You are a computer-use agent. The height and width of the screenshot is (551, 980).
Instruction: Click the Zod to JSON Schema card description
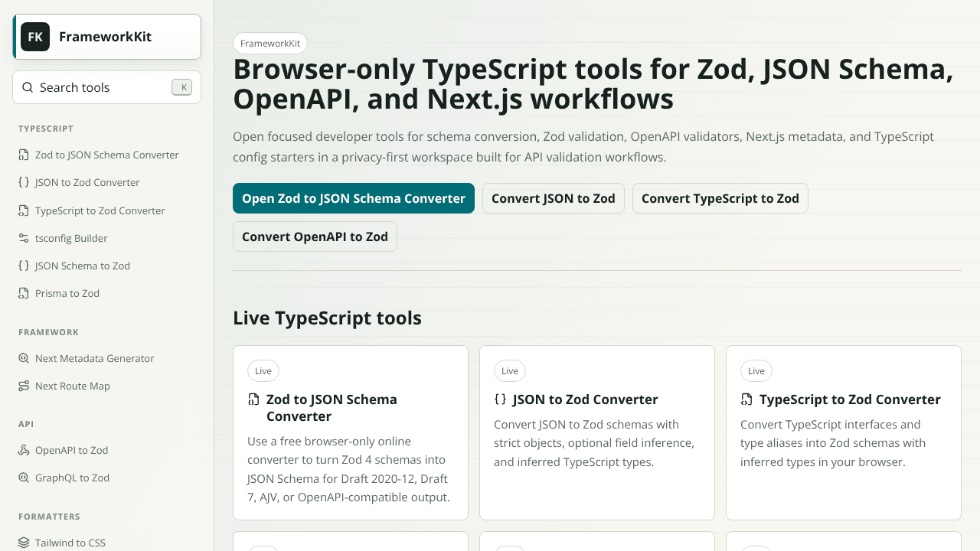tap(348, 469)
